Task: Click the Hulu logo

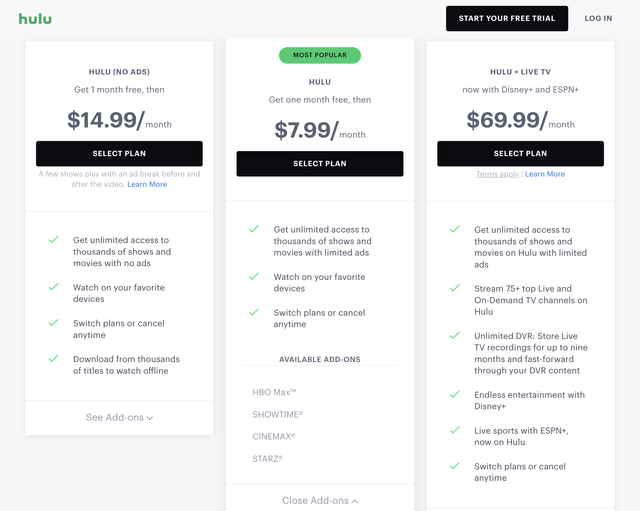Action: coord(35,18)
